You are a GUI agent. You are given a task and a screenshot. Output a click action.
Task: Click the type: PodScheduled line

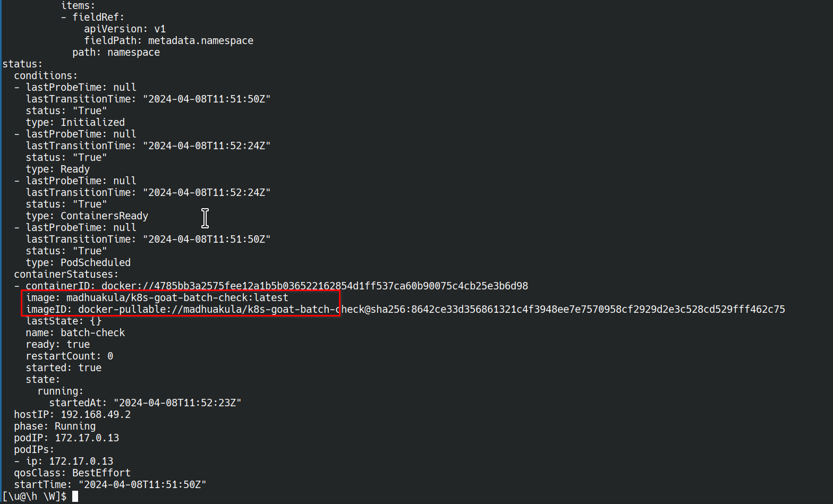coord(78,262)
